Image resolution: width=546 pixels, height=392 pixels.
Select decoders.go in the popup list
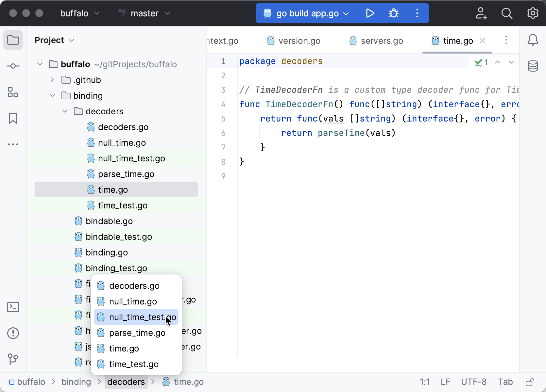click(136, 286)
